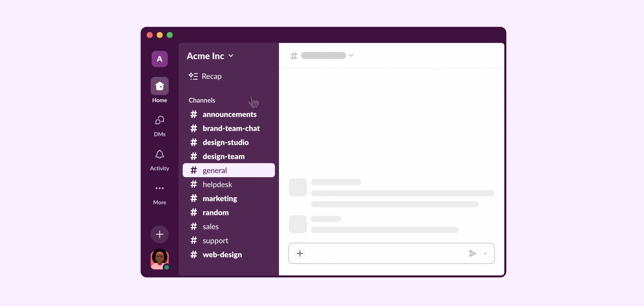
Task: Open the Activity bell icon
Action: pos(159,155)
